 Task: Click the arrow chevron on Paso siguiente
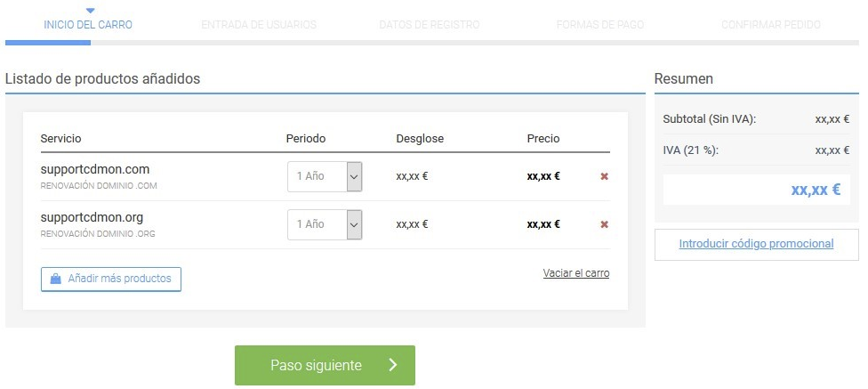(392, 365)
